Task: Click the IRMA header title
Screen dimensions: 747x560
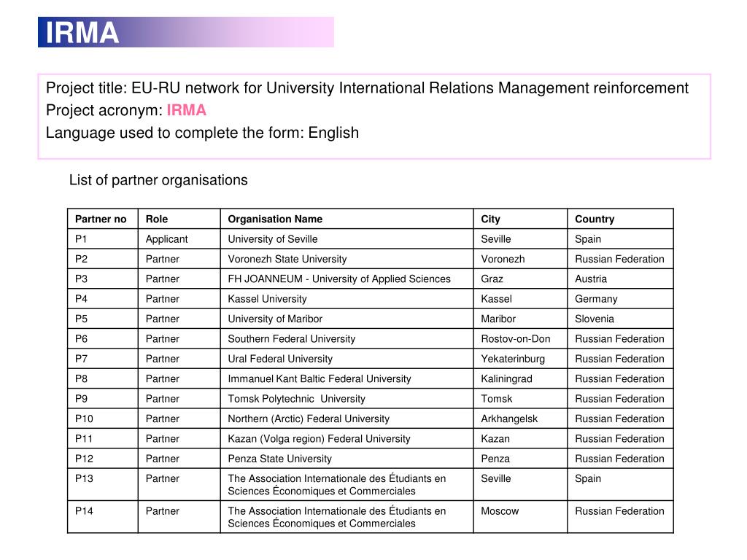Action: coord(82,33)
